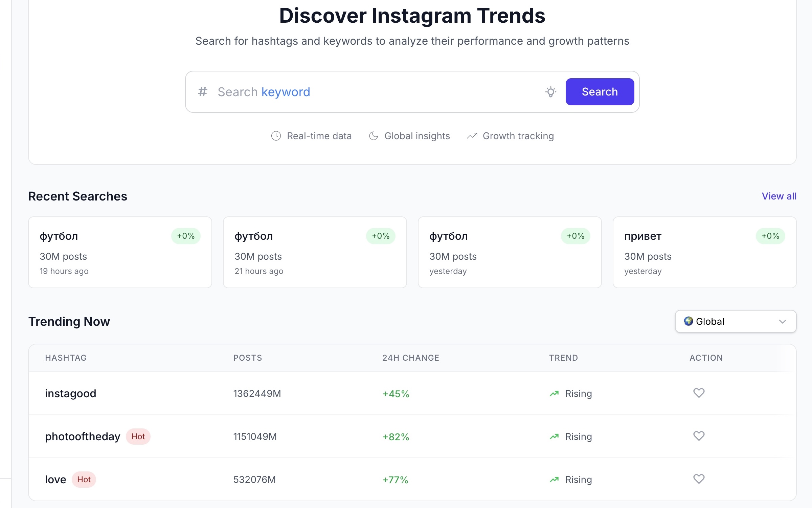This screenshot has height=508, width=812.
Task: Click the rising trend icon for love
Action: [x=554, y=480]
